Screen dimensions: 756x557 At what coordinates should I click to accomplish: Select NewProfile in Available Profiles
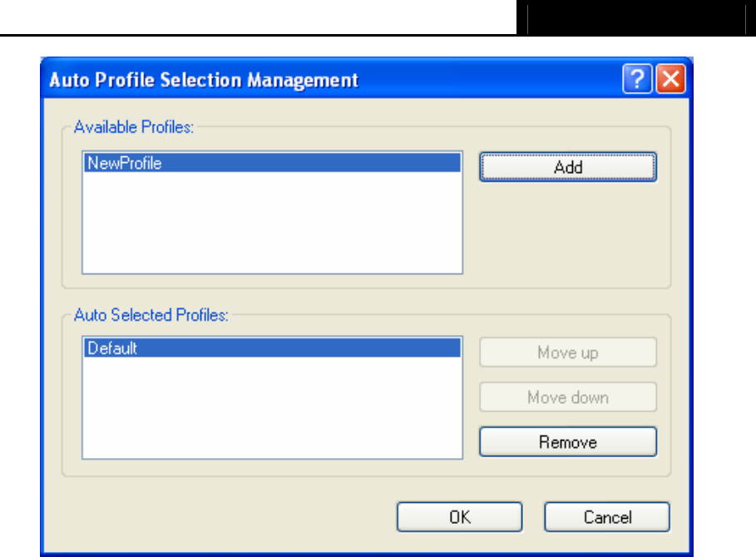click(x=273, y=163)
